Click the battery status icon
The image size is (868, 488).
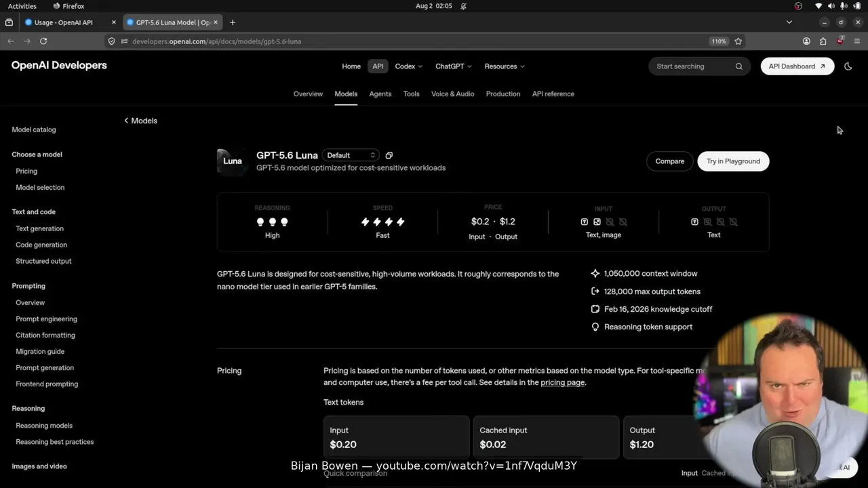(x=856, y=6)
